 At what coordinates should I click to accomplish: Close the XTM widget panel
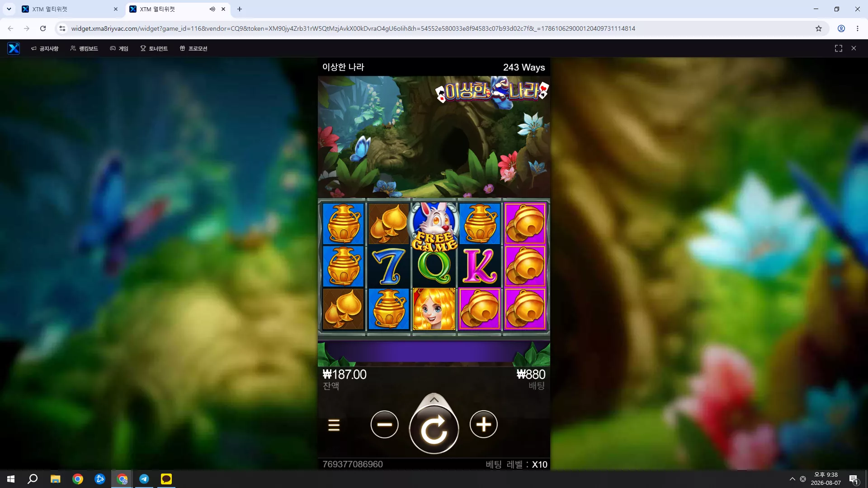854,48
